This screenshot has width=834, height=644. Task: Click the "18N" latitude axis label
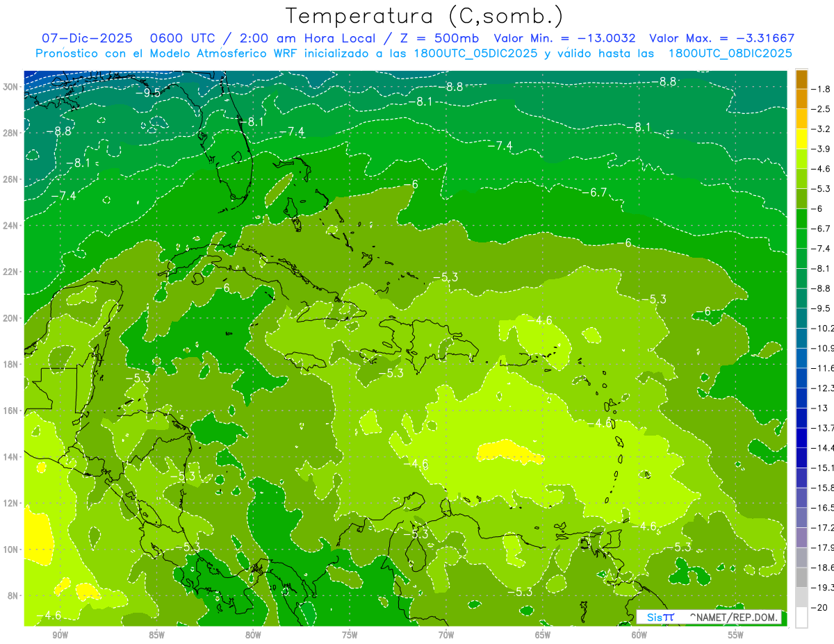(10, 365)
